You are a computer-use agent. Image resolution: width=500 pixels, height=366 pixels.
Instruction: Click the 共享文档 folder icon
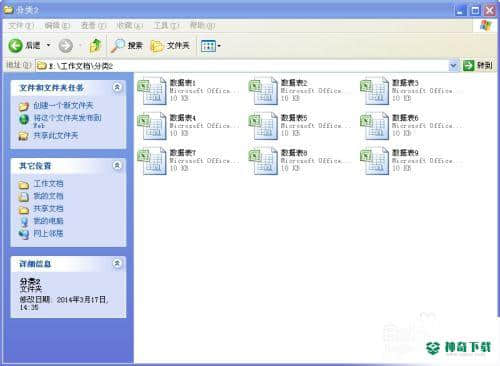click(24, 210)
